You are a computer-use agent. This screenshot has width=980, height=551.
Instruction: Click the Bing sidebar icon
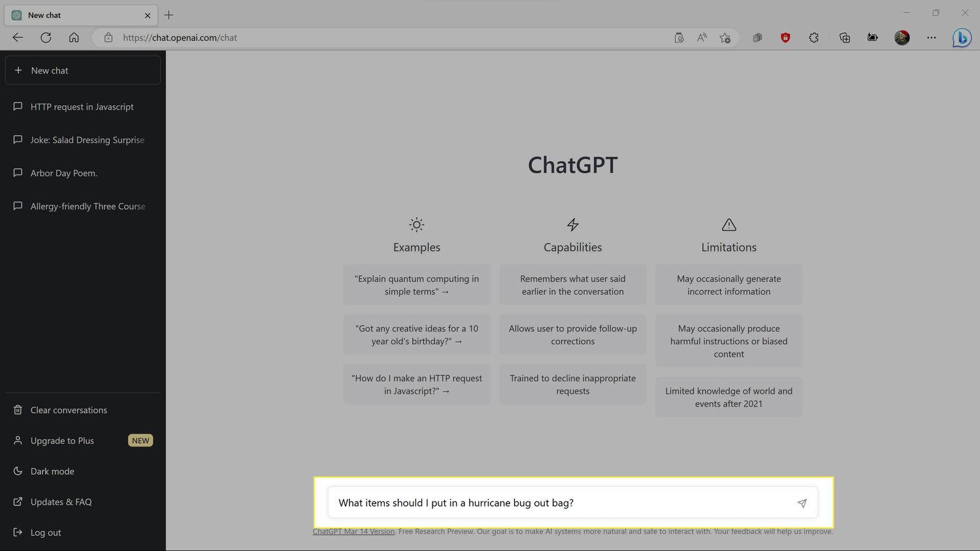pyautogui.click(x=961, y=38)
